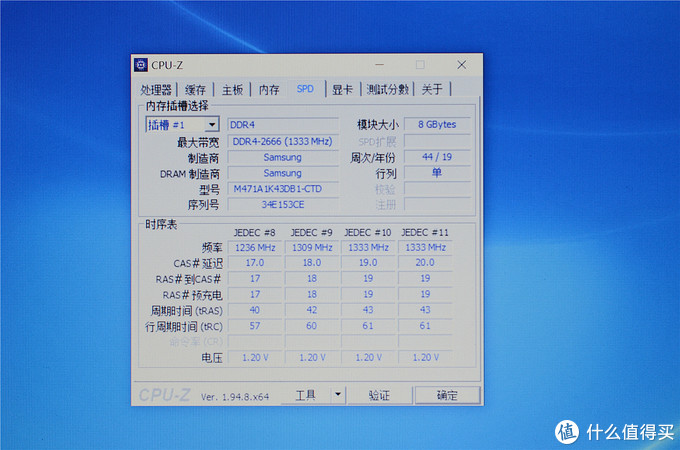Screen dimensions: 680x450
Task: Click the CAS# 延迟 row label
Action: pyautogui.click(x=198, y=263)
